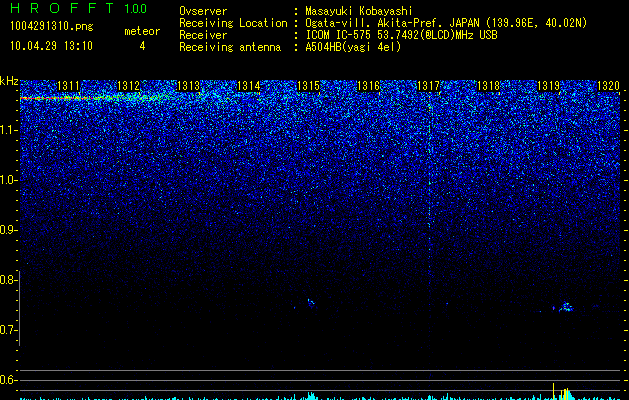The image size is (629, 400).
Task: Click the name Masayuki Kobayashi
Action: coord(358,11)
